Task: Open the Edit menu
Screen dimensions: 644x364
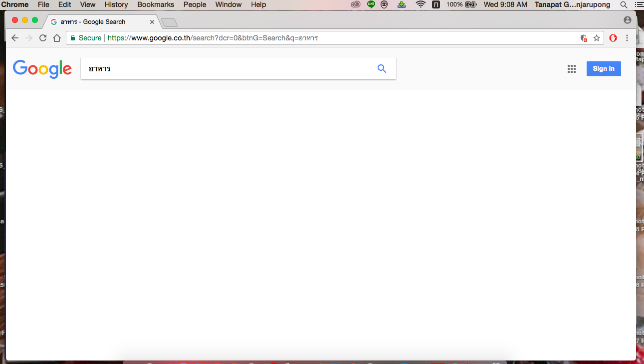Action: [x=64, y=4]
